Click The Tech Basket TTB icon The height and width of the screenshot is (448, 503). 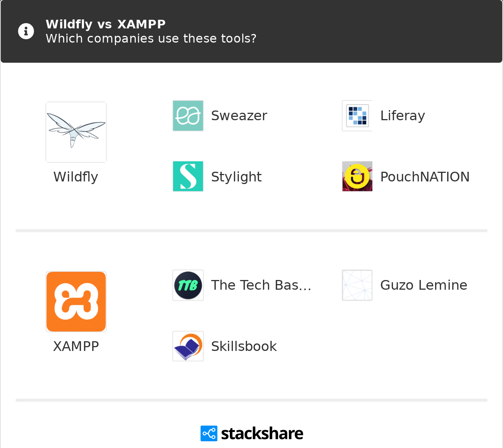pos(188,285)
